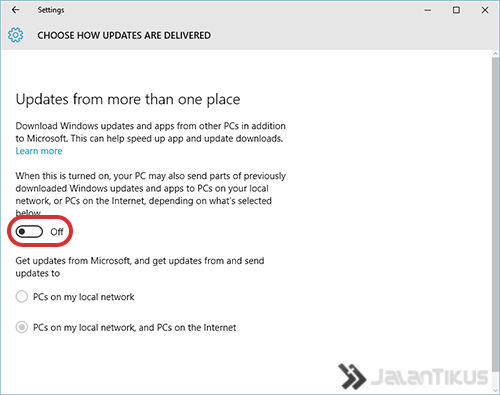The width and height of the screenshot is (500, 395).
Task: Click the 'Off' label beside the switch
Action: pyautogui.click(x=57, y=232)
